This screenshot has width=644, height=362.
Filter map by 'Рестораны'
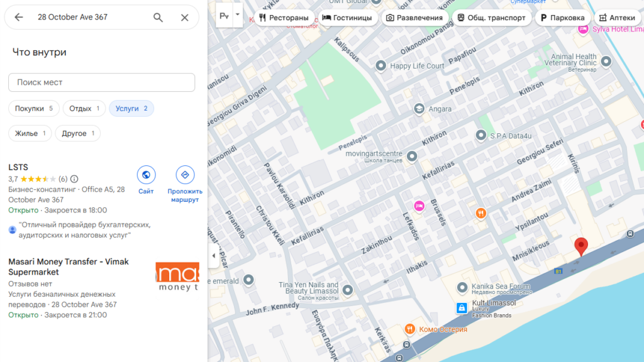(284, 18)
